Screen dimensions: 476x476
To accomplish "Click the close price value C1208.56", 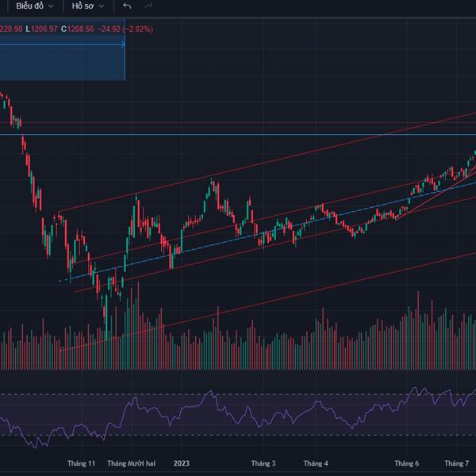I will pos(78,29).
